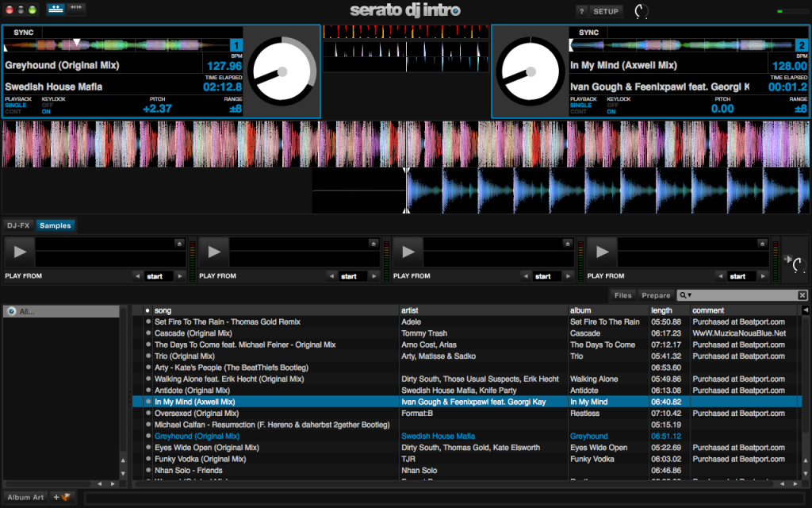Sort library by comment column header
The image size is (812, 508).
pos(745,310)
